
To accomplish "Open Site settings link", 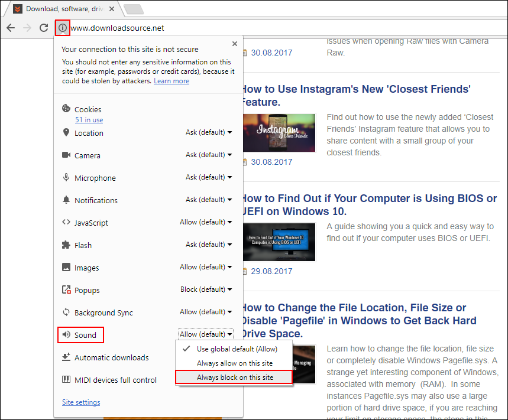I will pos(81,402).
